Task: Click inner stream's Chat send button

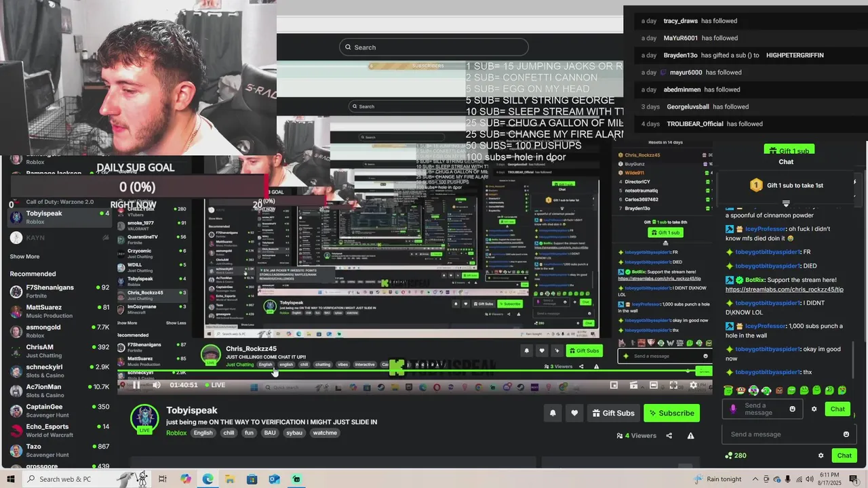Action: 837,409
